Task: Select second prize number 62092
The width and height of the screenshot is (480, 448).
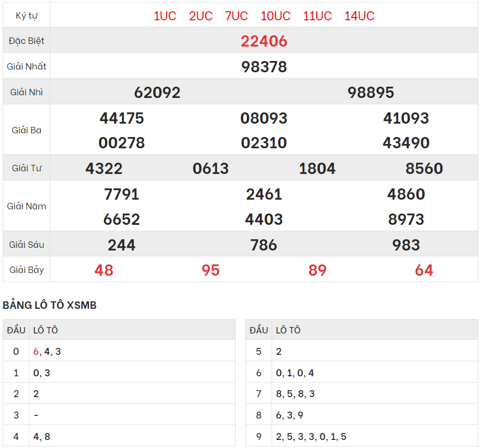Action: (x=157, y=93)
